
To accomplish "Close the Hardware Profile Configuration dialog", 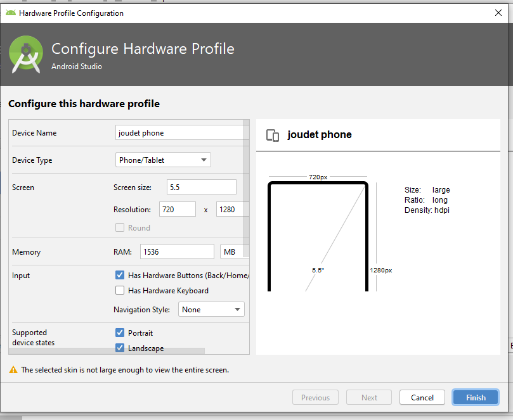I will tap(498, 13).
